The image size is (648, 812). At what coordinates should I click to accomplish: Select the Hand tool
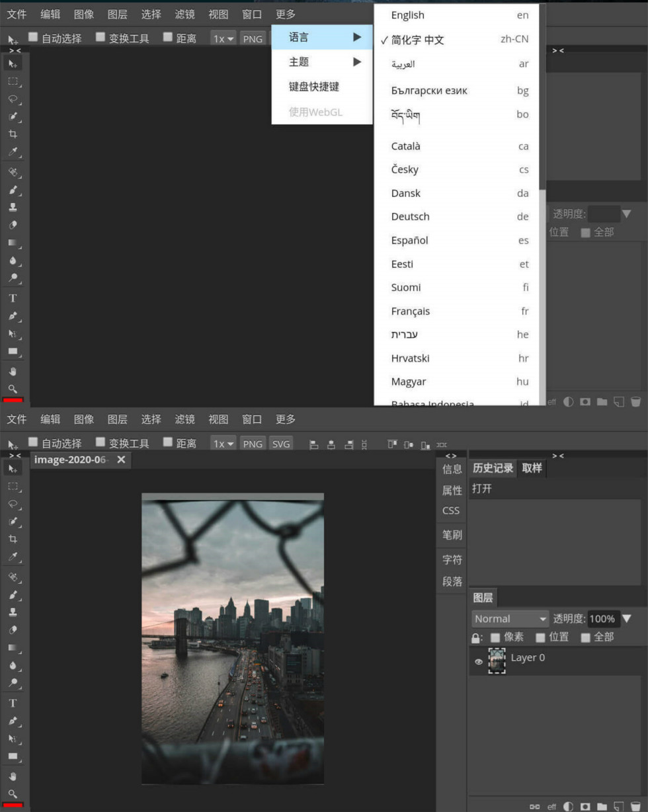pyautogui.click(x=13, y=370)
